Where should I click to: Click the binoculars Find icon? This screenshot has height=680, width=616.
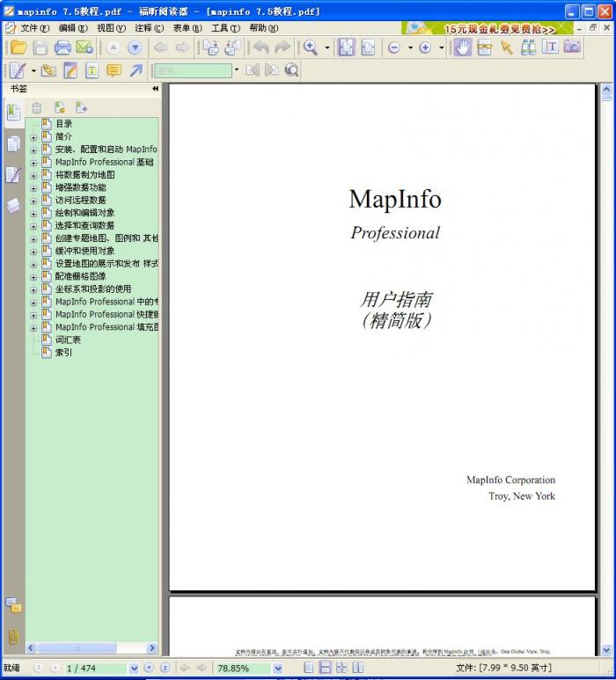click(x=528, y=48)
